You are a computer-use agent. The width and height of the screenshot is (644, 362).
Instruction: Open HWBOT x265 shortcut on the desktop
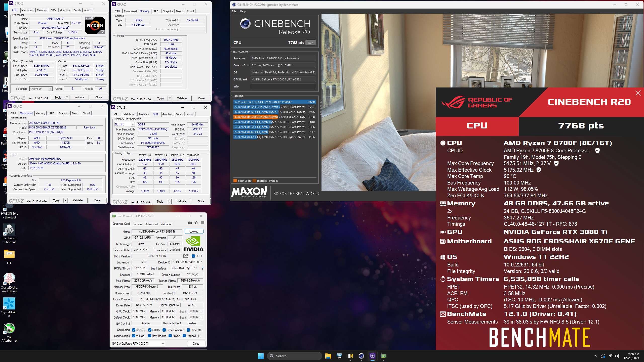(9, 211)
